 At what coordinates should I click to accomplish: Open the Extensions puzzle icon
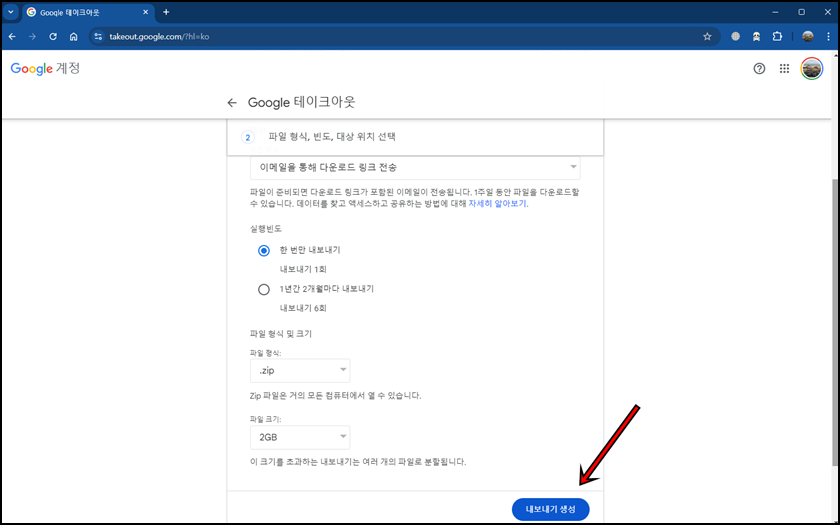[777, 36]
